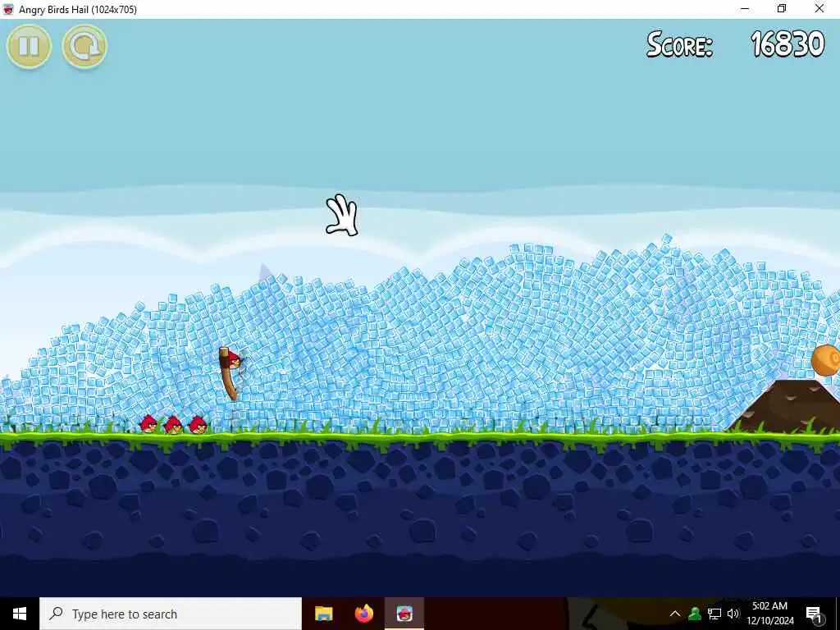Restore down the Angry Birds Hail window
The width and height of the screenshot is (840, 630).
[782, 8]
